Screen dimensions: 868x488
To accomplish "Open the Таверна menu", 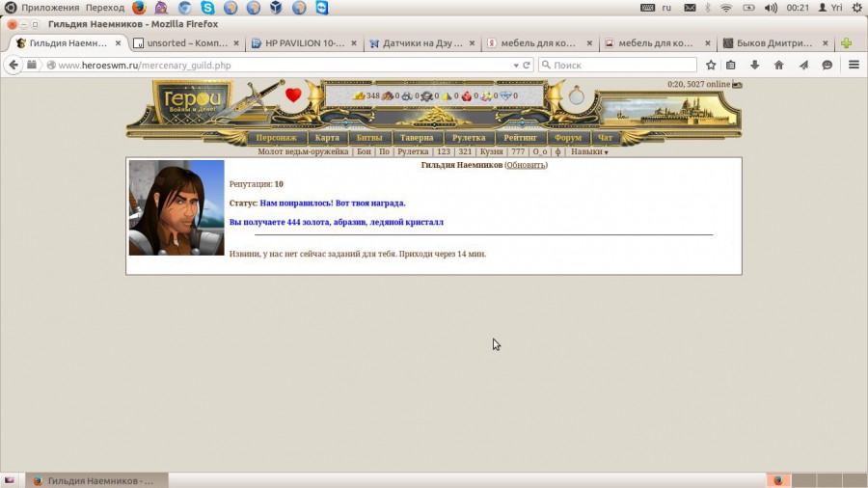I will 418,138.
